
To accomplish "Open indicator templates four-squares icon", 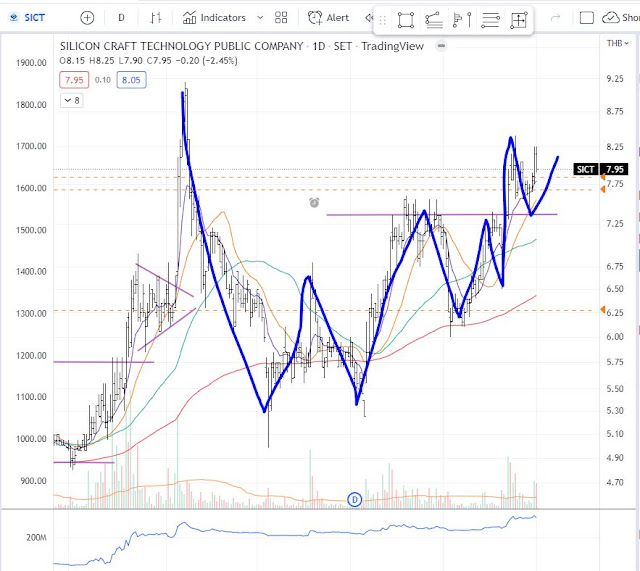I will 281,18.
